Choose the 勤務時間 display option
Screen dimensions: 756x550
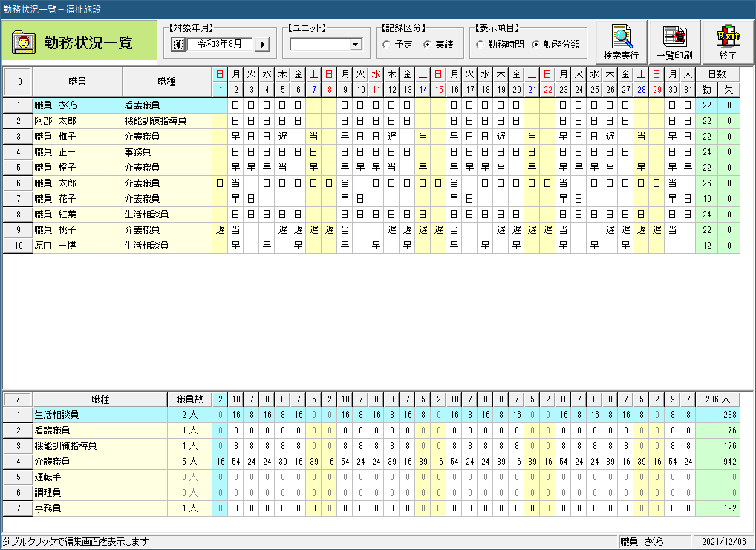(x=480, y=45)
